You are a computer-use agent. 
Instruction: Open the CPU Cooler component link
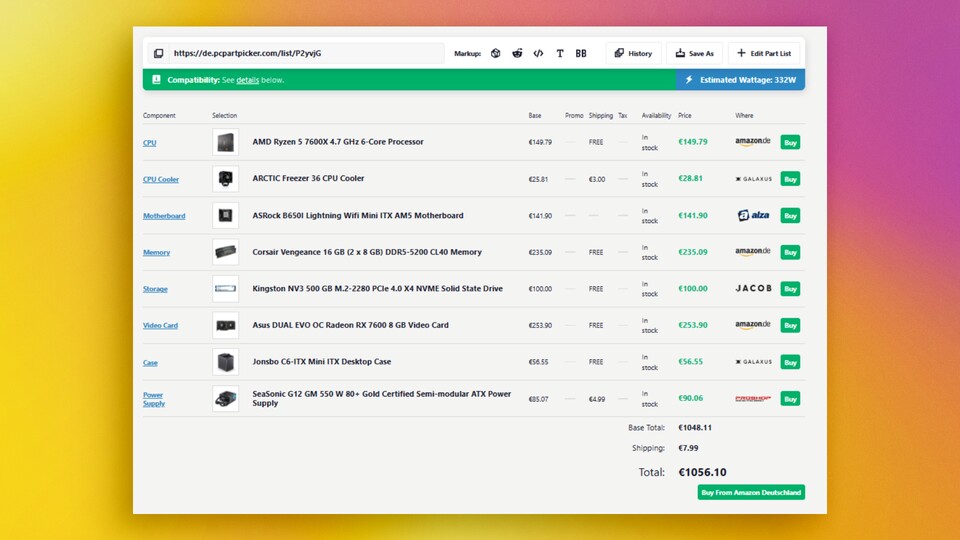point(161,179)
